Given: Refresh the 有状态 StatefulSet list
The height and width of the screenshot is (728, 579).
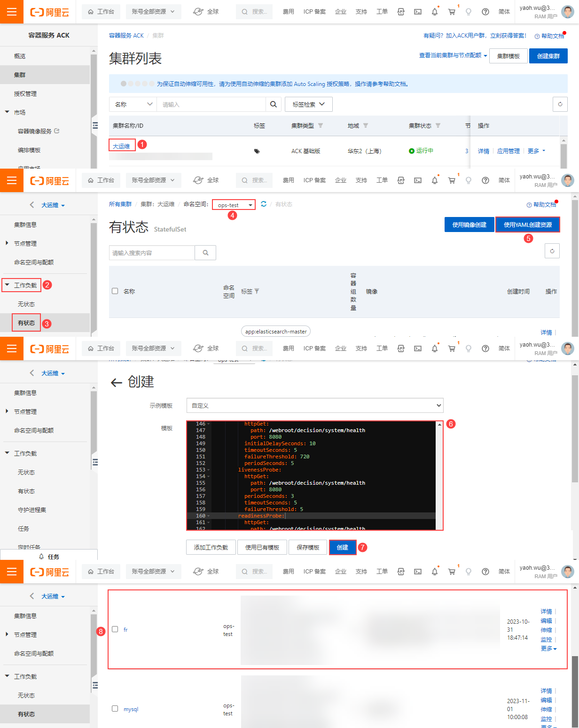Looking at the screenshot, I should tap(552, 251).
